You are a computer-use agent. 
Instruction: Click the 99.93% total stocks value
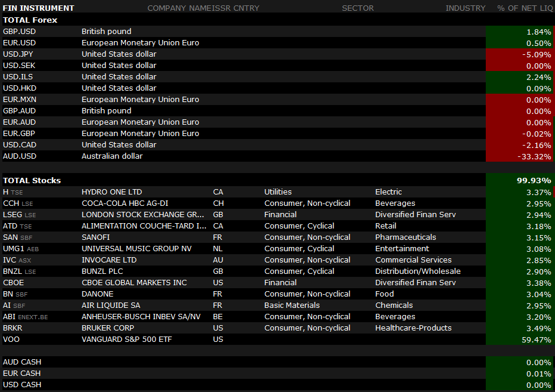pyautogui.click(x=534, y=180)
